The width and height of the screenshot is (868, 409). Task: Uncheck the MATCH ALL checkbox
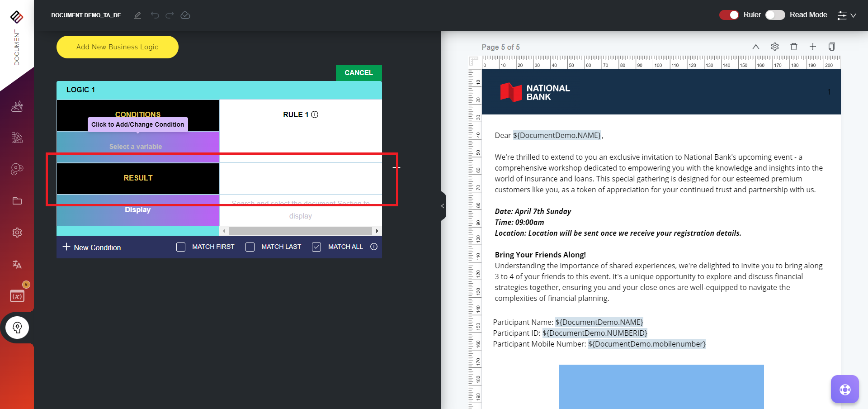316,247
